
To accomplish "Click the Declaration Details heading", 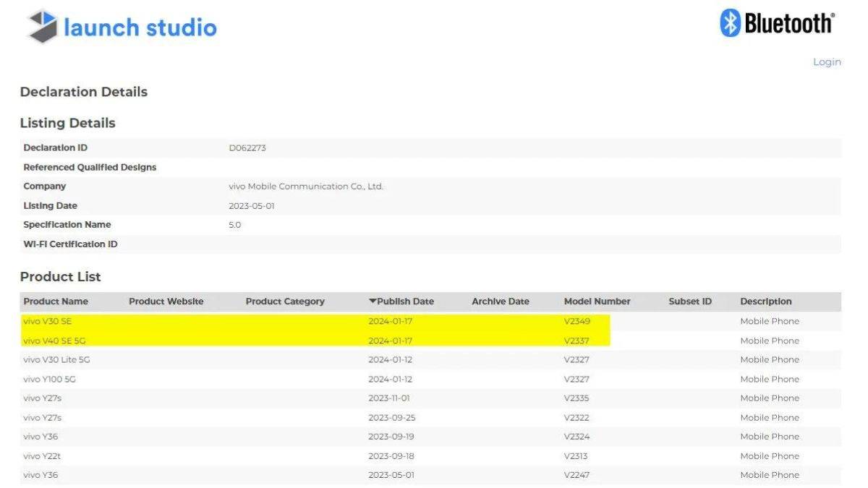I will 84,92.
